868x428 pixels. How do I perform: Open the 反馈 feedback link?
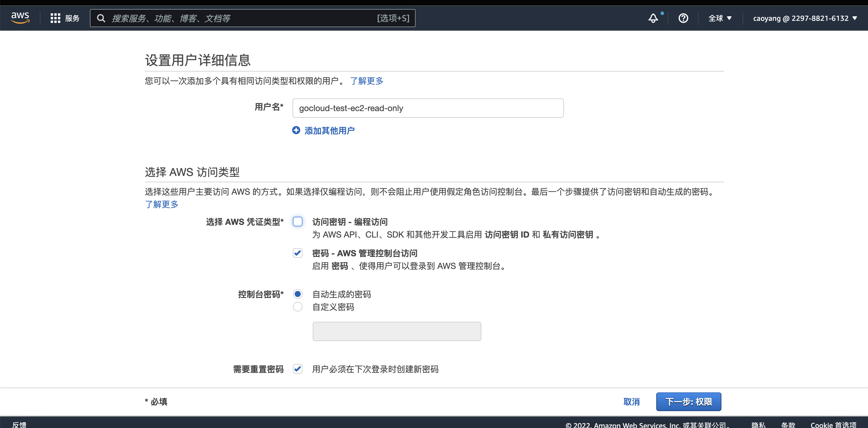pyautogui.click(x=19, y=424)
